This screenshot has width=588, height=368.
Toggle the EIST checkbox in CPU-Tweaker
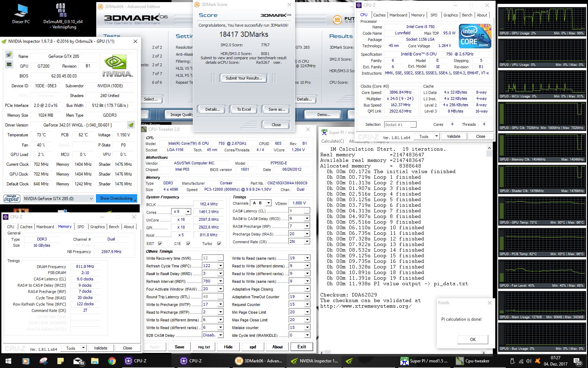tap(160, 244)
